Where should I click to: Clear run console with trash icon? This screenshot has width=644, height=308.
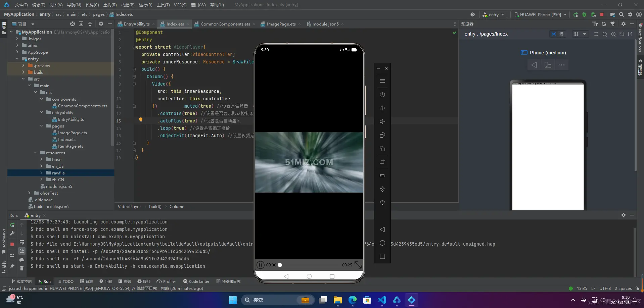[22, 268]
